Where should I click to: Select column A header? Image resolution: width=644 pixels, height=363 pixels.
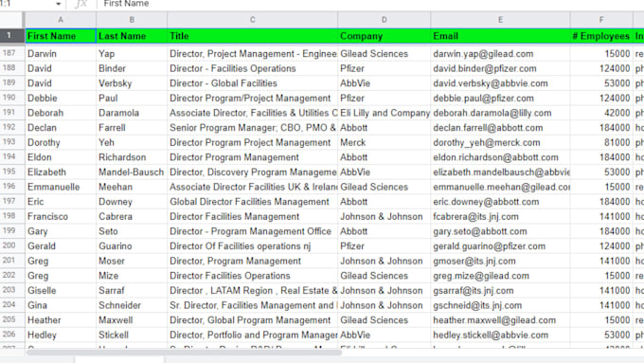tap(61, 20)
